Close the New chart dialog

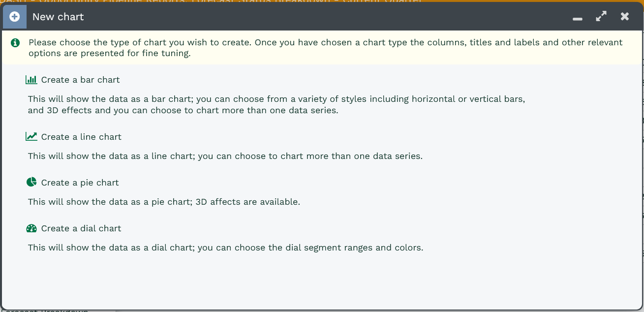click(625, 16)
